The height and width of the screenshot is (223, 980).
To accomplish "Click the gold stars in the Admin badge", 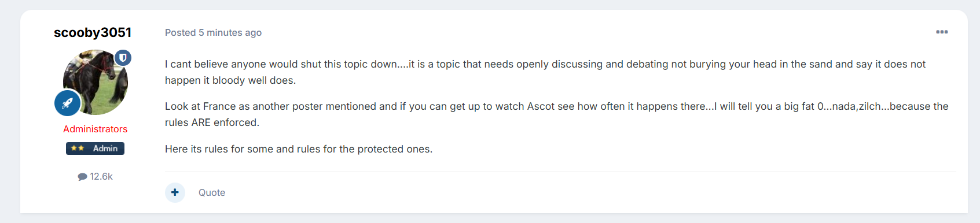I will [78, 148].
